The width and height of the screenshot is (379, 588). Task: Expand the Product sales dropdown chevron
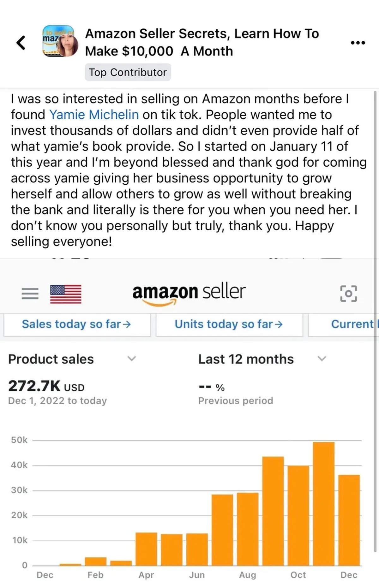point(131,359)
